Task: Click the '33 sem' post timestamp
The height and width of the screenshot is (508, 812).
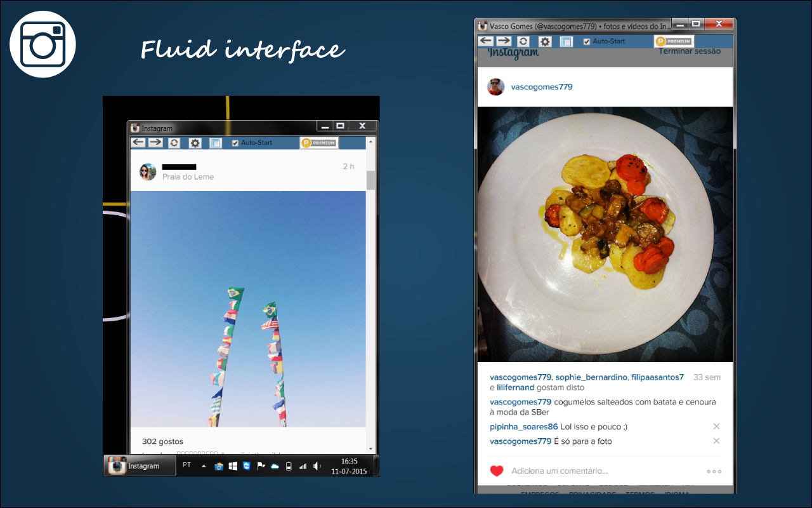Action: point(707,377)
